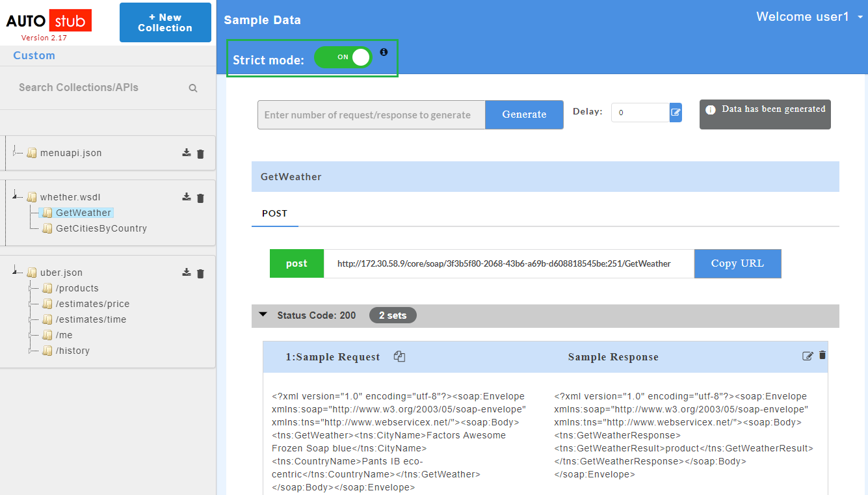Click the Sample Data page title
This screenshot has height=495, width=868.
click(x=263, y=20)
